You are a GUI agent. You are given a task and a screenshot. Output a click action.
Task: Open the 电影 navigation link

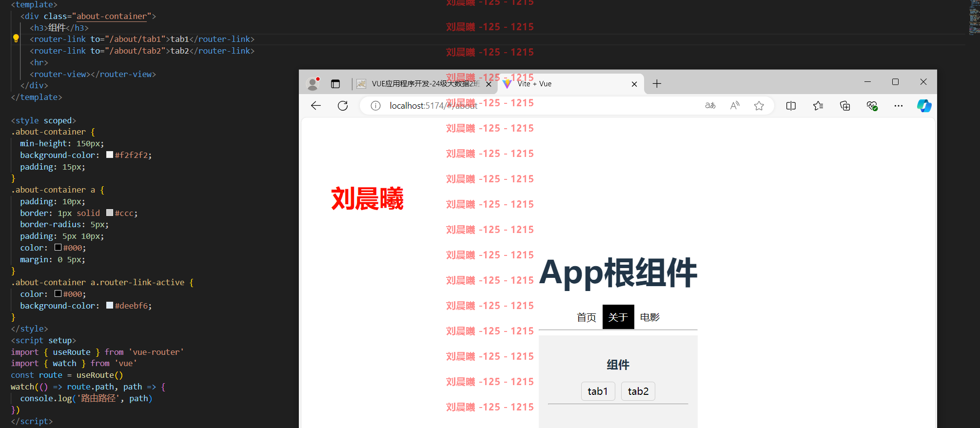(650, 317)
